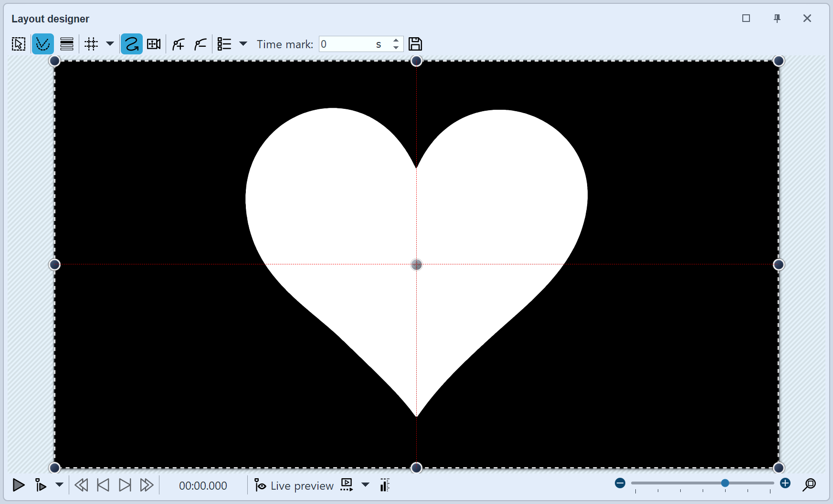Image resolution: width=833 pixels, height=504 pixels.
Task: Open the preview window options dropdown
Action: [x=366, y=485]
